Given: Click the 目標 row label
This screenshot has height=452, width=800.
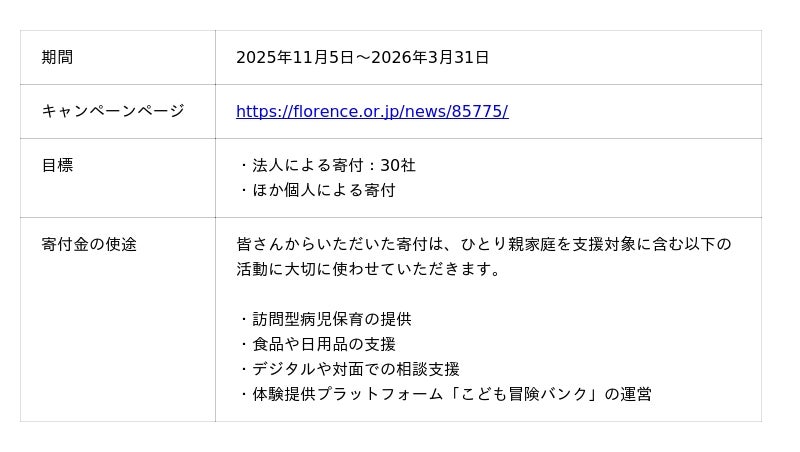Looking at the screenshot, I should tap(57, 165).
